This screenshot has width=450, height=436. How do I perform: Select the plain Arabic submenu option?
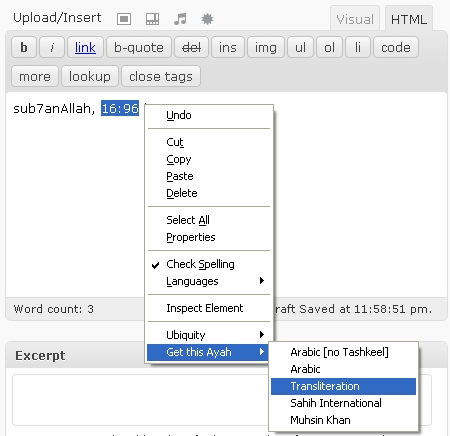pyautogui.click(x=343, y=369)
